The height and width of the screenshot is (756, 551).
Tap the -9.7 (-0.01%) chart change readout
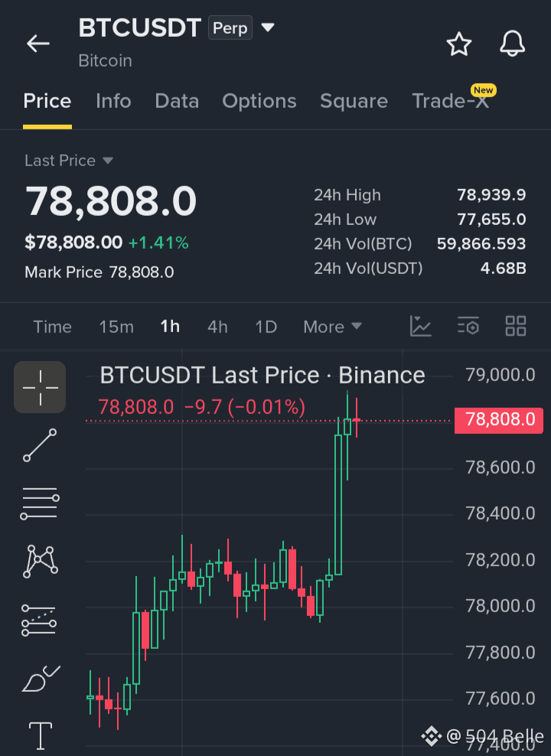point(244,407)
